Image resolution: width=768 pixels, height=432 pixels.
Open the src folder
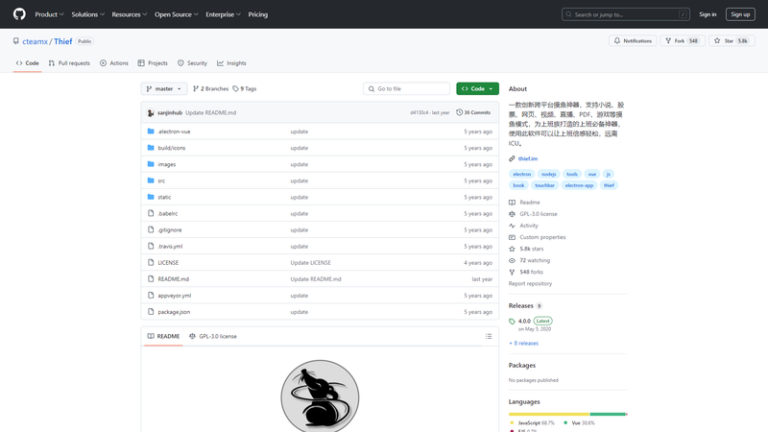161,181
